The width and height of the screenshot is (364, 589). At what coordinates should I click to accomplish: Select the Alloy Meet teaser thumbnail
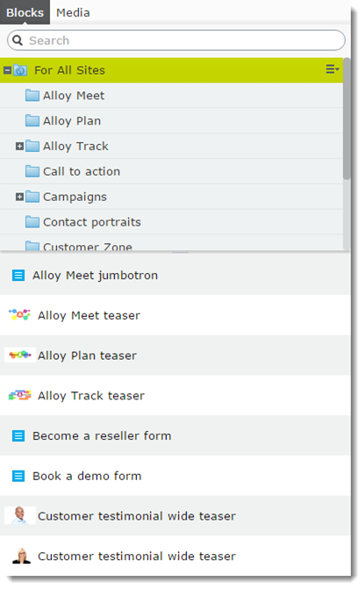click(19, 314)
